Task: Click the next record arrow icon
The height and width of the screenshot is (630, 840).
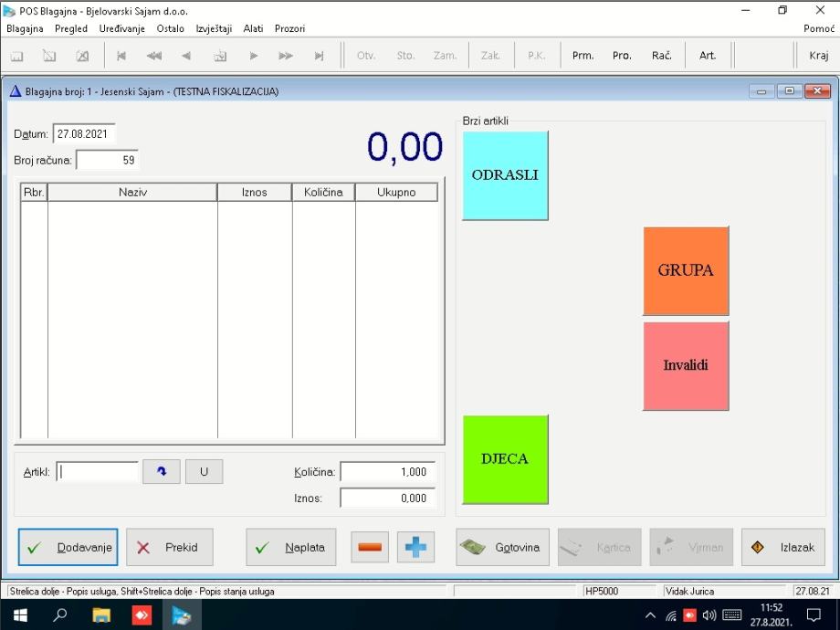Action: (x=254, y=56)
